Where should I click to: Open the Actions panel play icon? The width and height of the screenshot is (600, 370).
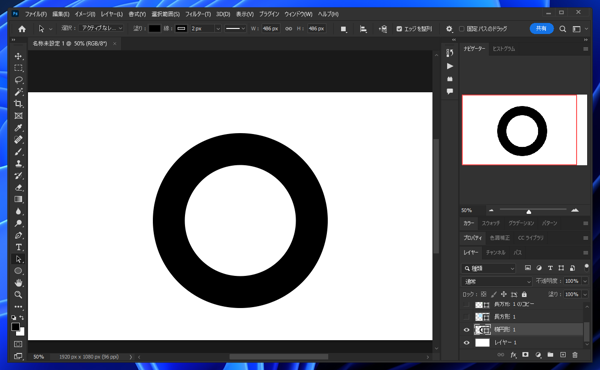450,66
